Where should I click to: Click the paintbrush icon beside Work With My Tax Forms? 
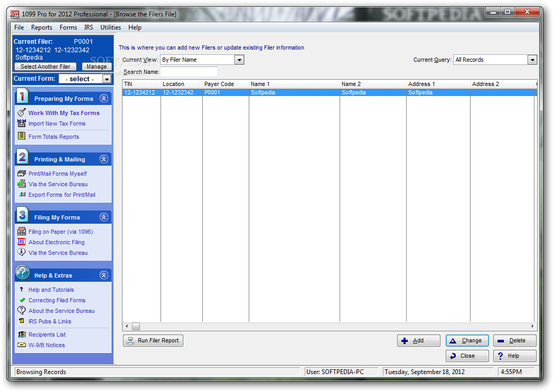[x=22, y=112]
